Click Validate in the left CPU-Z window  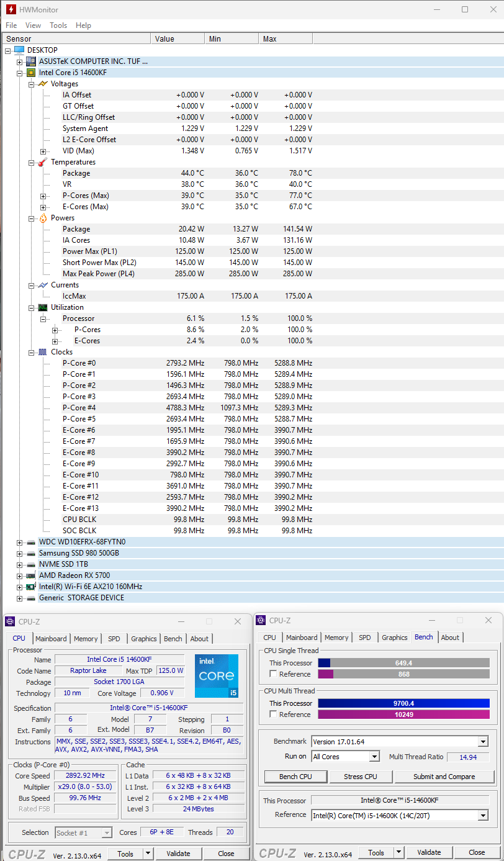pyautogui.click(x=178, y=854)
